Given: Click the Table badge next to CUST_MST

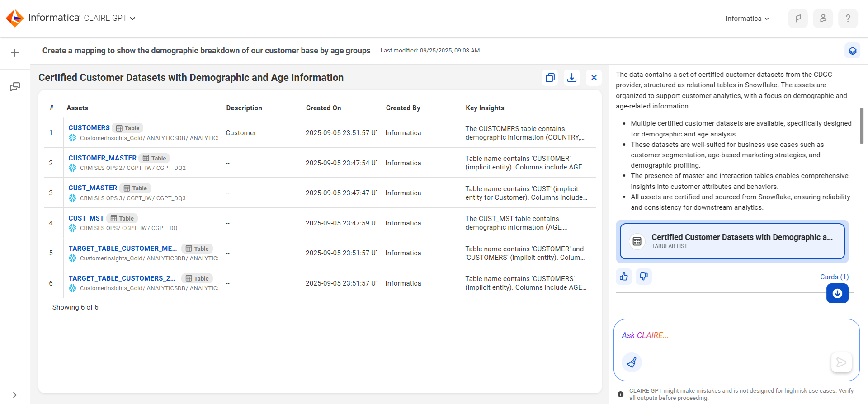Looking at the screenshot, I should tap(122, 218).
